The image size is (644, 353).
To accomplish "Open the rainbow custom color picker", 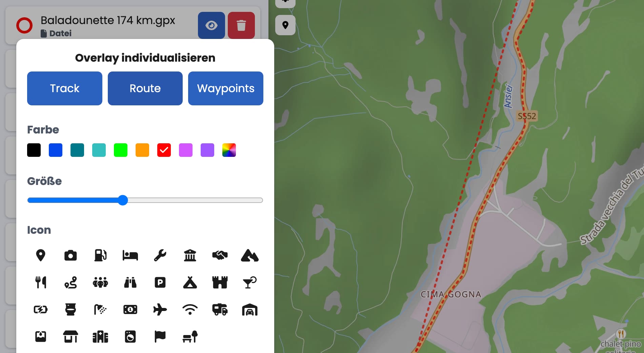I will [x=229, y=150].
